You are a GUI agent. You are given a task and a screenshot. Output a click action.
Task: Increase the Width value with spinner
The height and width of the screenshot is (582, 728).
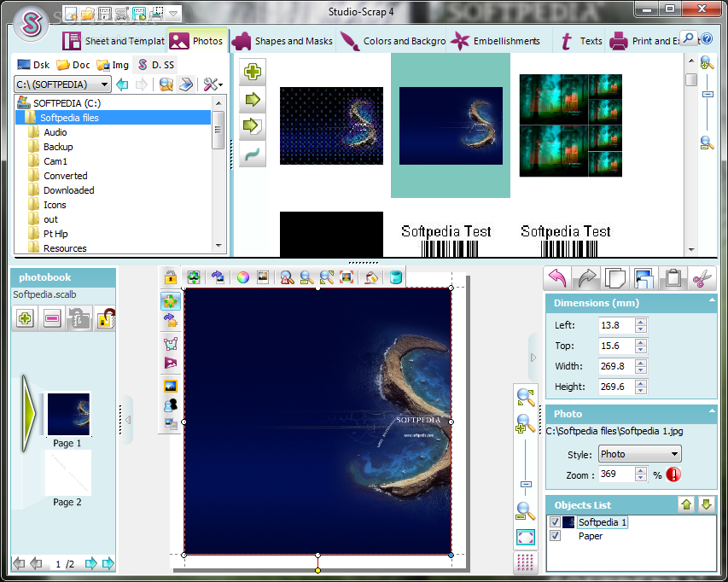(641, 363)
